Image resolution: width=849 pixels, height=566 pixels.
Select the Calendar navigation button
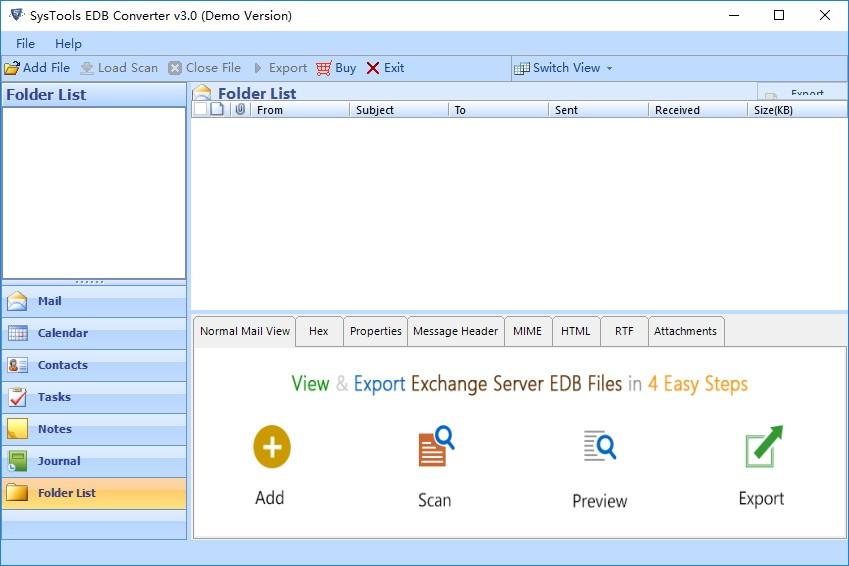point(94,333)
